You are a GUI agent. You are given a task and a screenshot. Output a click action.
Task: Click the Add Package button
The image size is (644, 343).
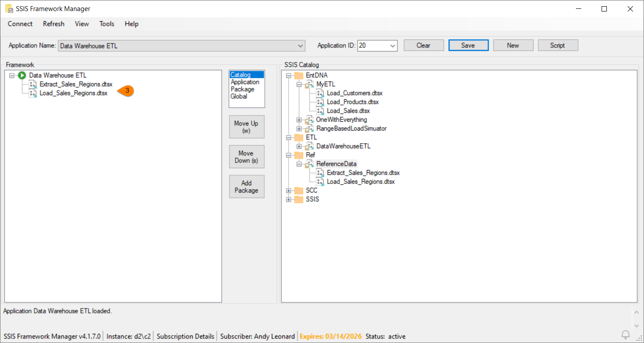click(246, 186)
